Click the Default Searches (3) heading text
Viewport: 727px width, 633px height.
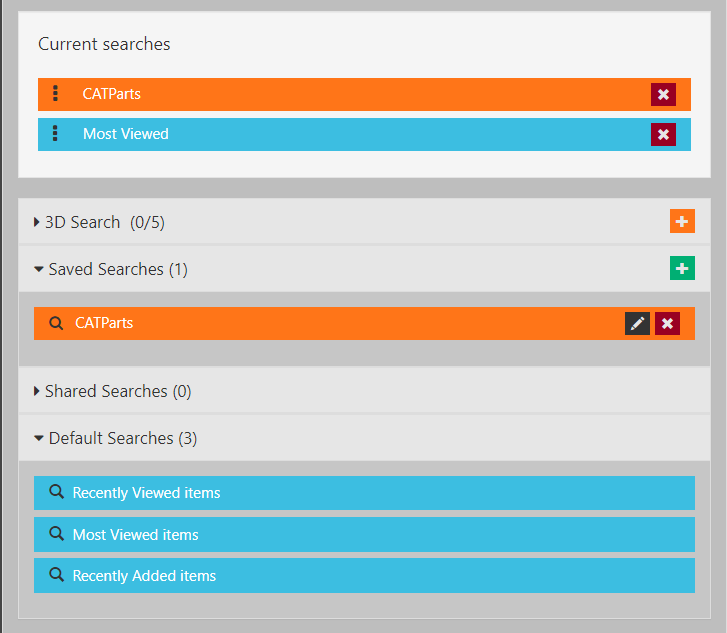click(123, 438)
